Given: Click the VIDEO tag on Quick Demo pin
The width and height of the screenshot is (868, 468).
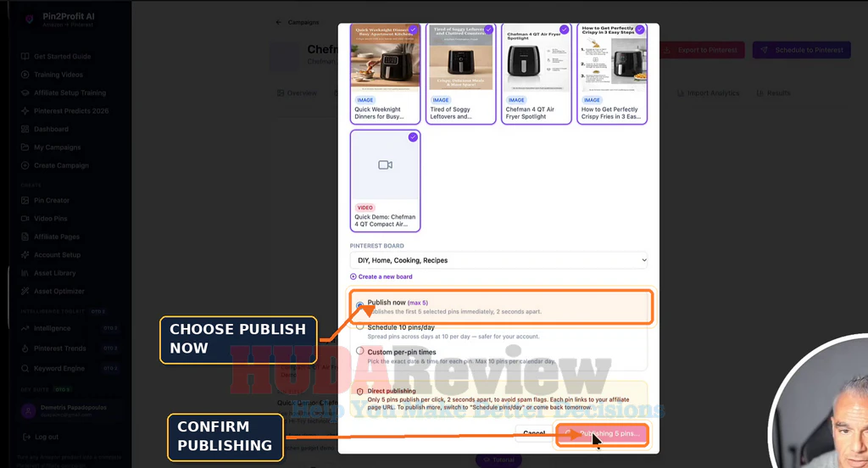Looking at the screenshot, I should point(364,208).
